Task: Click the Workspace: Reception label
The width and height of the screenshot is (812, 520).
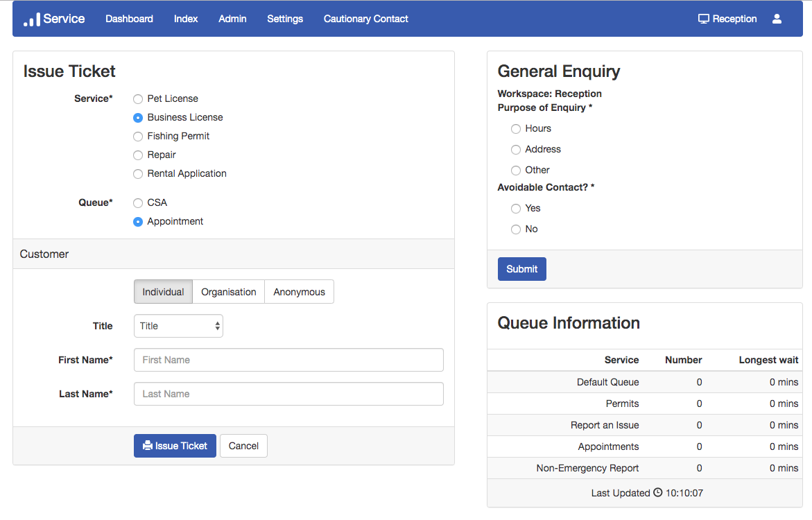Action: click(x=549, y=94)
